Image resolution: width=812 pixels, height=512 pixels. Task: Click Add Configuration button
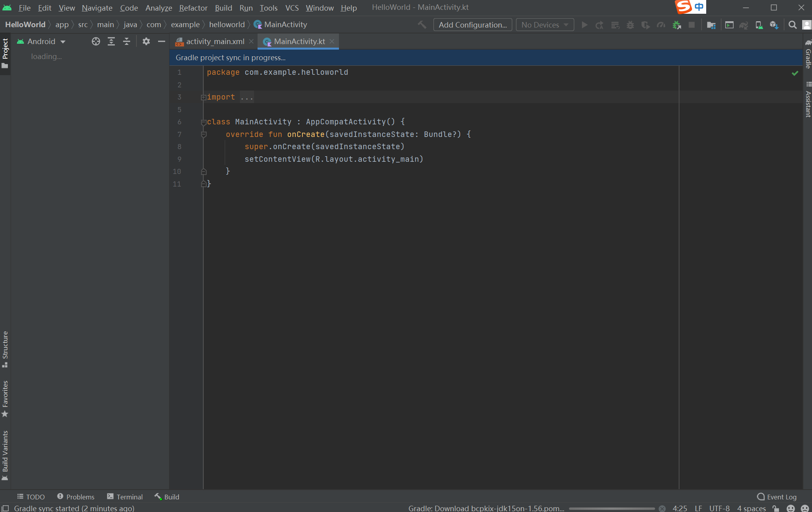pyautogui.click(x=472, y=25)
